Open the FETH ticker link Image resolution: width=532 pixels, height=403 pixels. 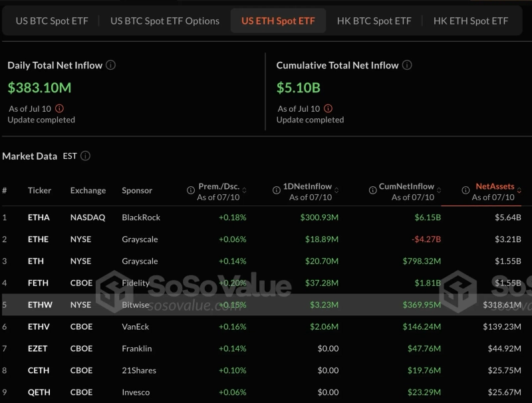coord(38,283)
